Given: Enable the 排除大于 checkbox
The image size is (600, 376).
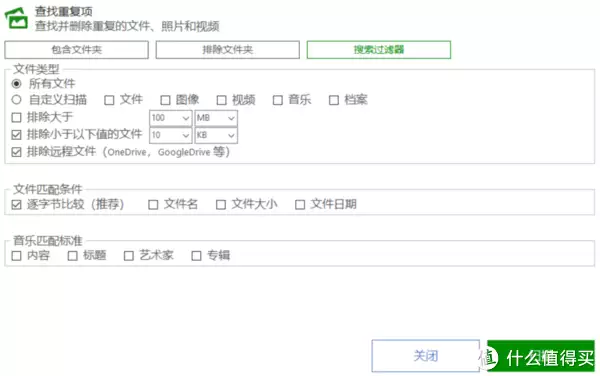Looking at the screenshot, I should pos(16,117).
